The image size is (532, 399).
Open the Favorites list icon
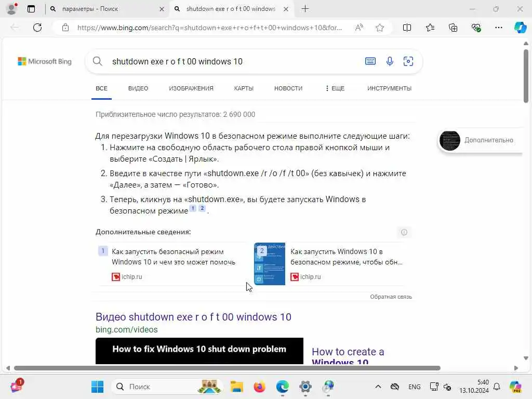(x=430, y=28)
